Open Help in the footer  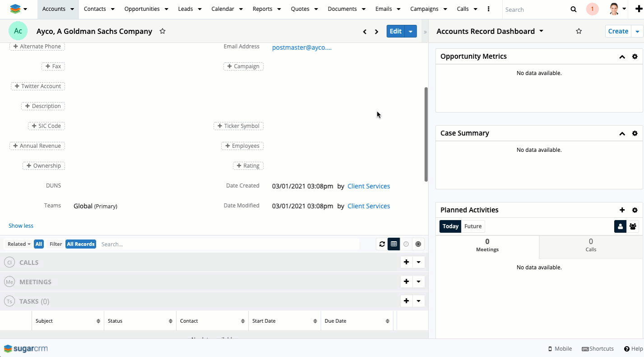pyautogui.click(x=634, y=349)
